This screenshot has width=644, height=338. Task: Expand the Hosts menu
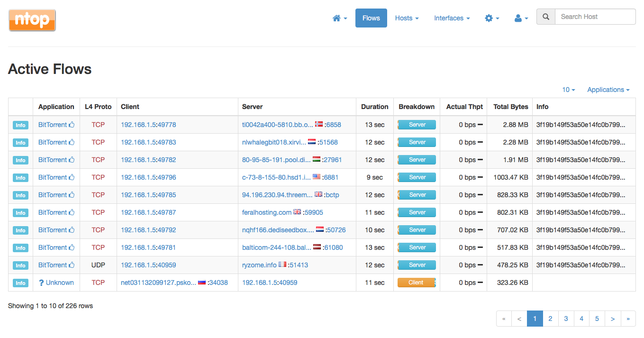click(407, 18)
